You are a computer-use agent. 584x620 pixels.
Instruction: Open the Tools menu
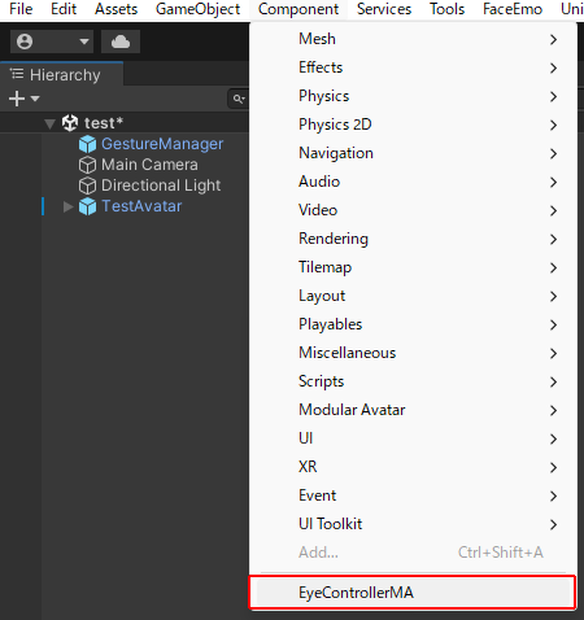(x=447, y=9)
